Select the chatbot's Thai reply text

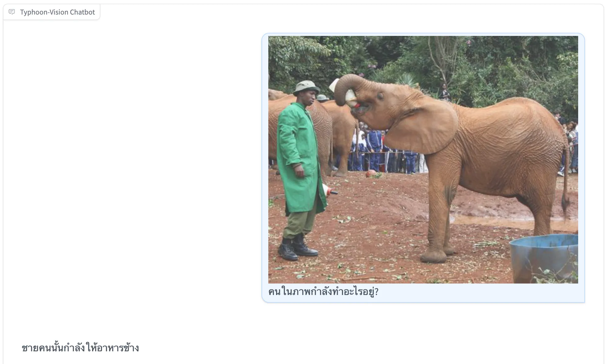80,348
